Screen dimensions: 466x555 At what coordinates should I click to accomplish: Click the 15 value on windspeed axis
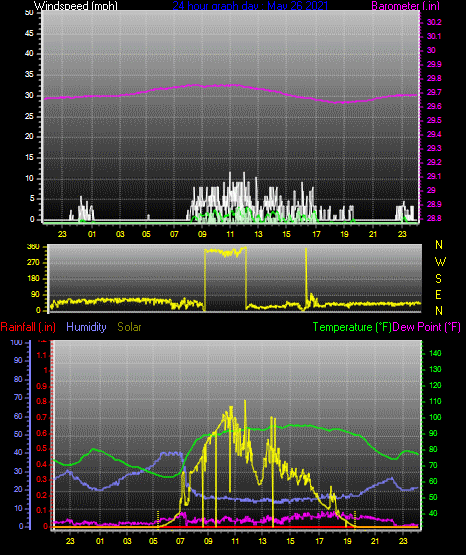tap(29, 158)
